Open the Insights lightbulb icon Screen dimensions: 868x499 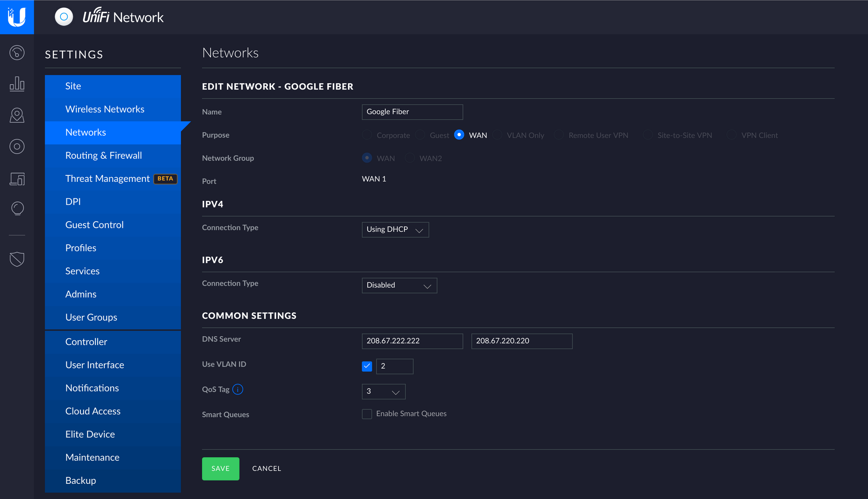tap(17, 209)
